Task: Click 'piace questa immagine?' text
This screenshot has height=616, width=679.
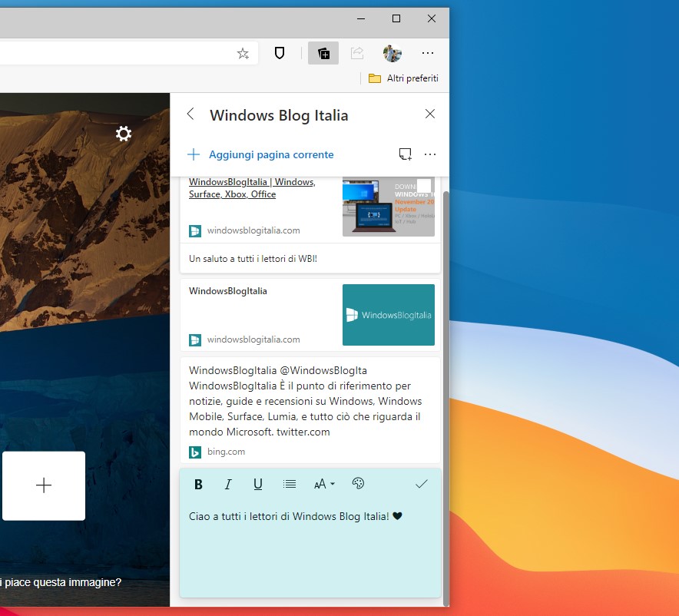Action: pyautogui.click(x=63, y=583)
